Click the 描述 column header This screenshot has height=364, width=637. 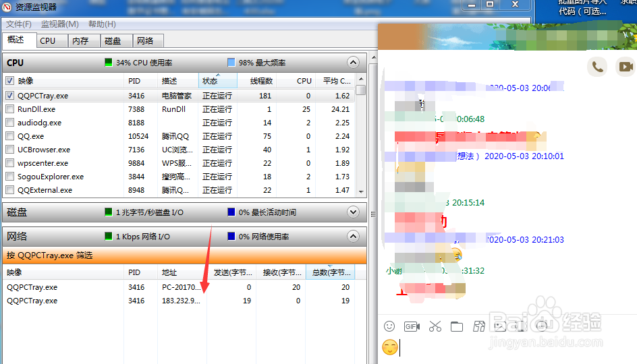(x=177, y=81)
